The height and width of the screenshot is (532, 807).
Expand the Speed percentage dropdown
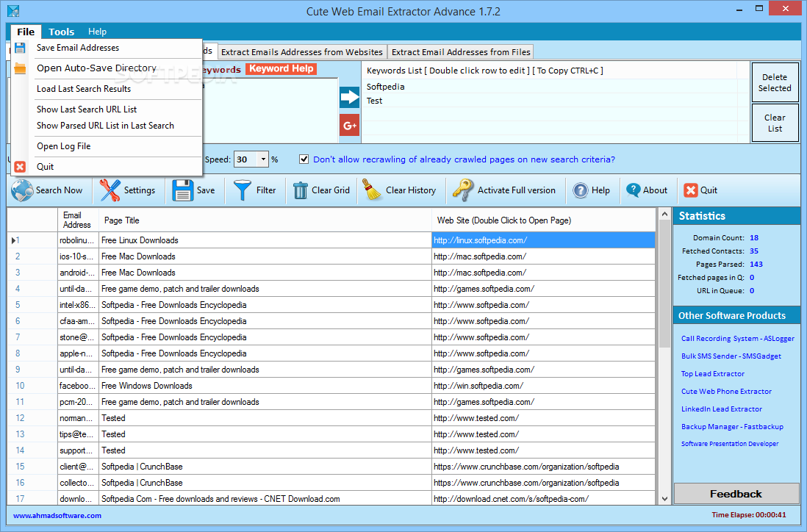click(263, 159)
